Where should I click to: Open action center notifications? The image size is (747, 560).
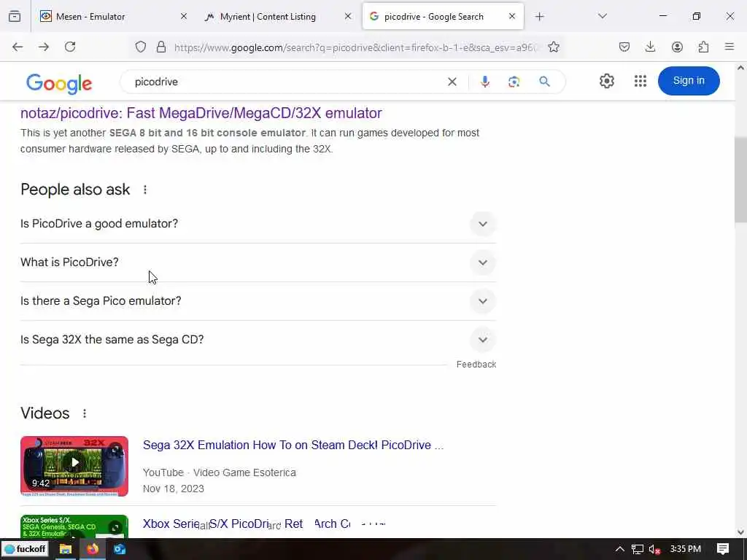pyautogui.click(x=723, y=549)
